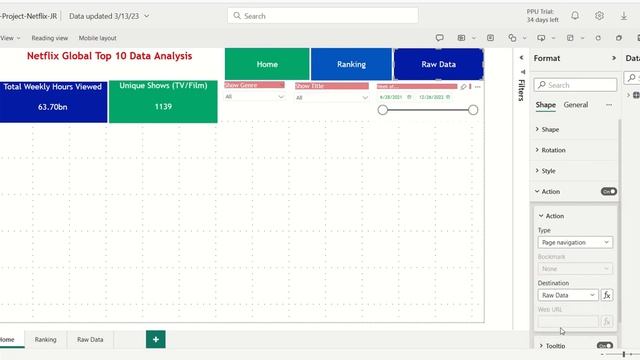Switch to Reading view
This screenshot has height=360, width=640.
49,38
